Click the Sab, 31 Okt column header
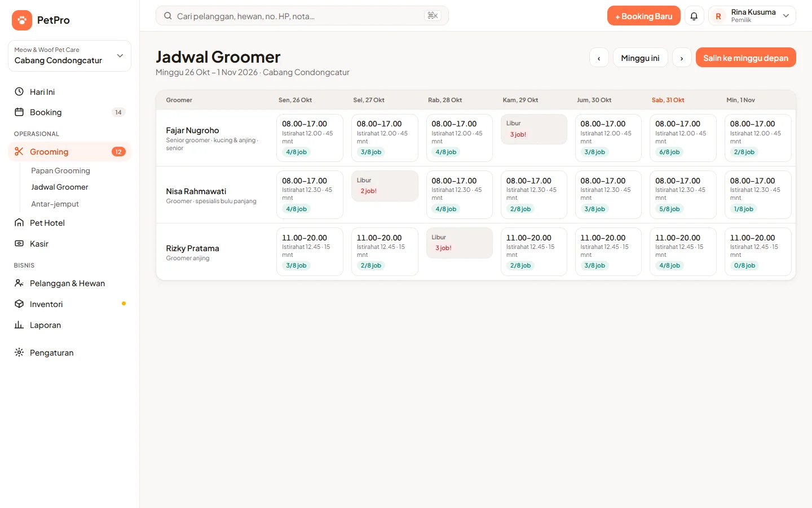 point(668,100)
